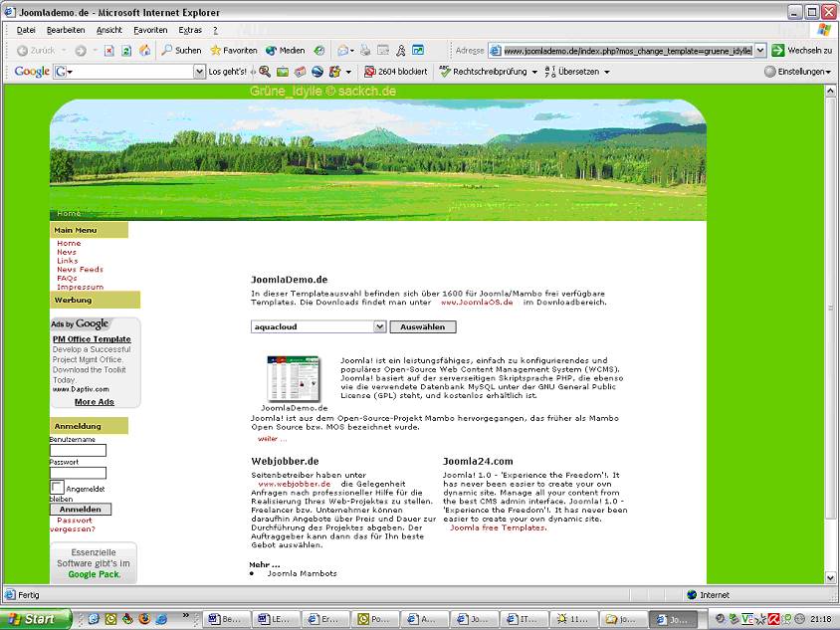Print the page with the printer icon

tap(365, 51)
